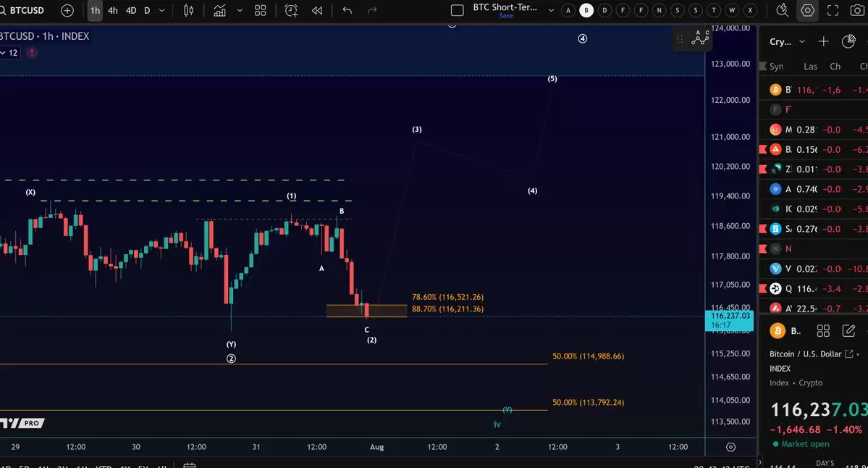Select the highlighted B layout circle
The height and width of the screenshot is (468, 868).
click(x=586, y=11)
